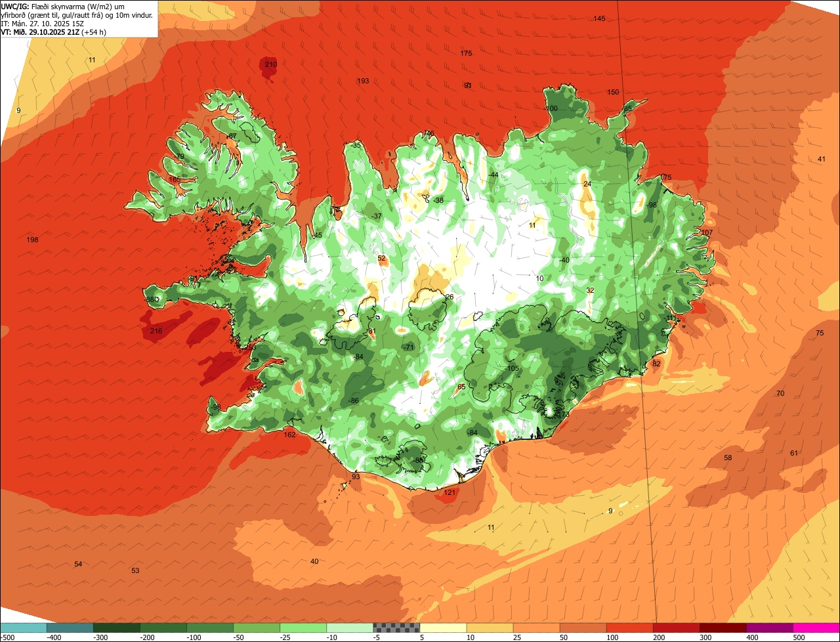Click the 10 to 25 yellow legend swatch
This screenshot has width=840, height=642.
click(x=490, y=628)
